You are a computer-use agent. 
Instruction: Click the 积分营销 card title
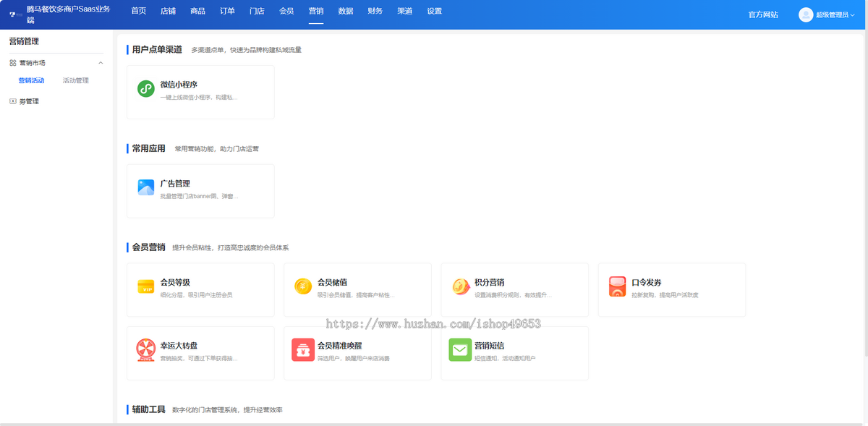click(x=490, y=283)
